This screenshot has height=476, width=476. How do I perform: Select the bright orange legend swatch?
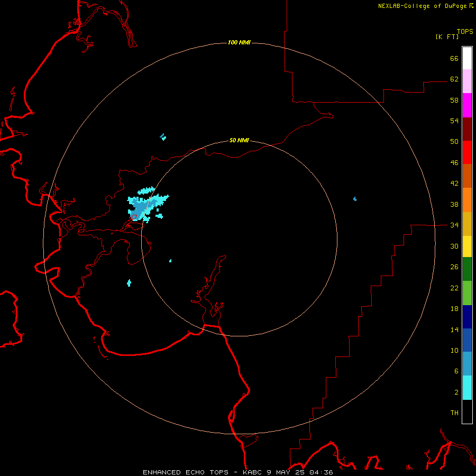click(x=467, y=199)
